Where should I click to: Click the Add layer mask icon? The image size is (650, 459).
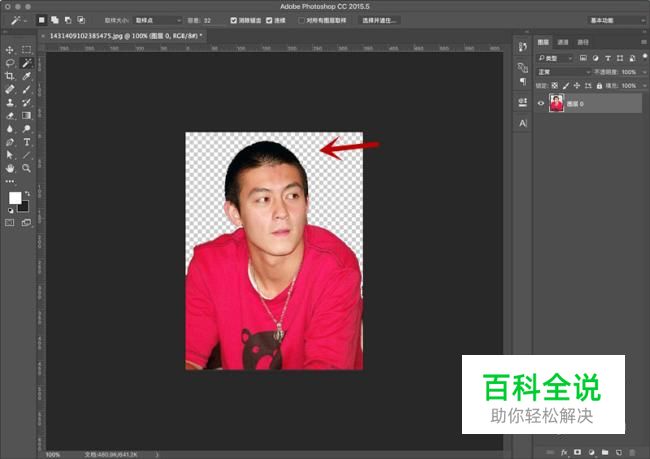pyautogui.click(x=577, y=452)
